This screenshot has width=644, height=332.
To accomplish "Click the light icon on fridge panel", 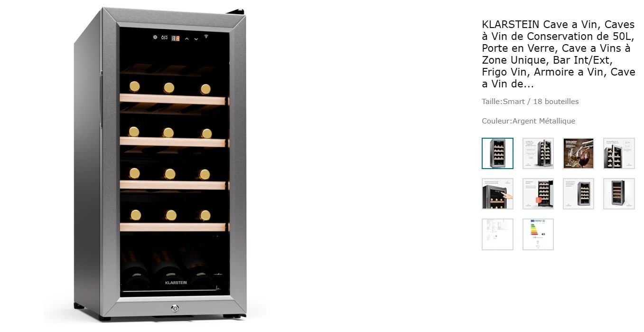I will (155, 38).
